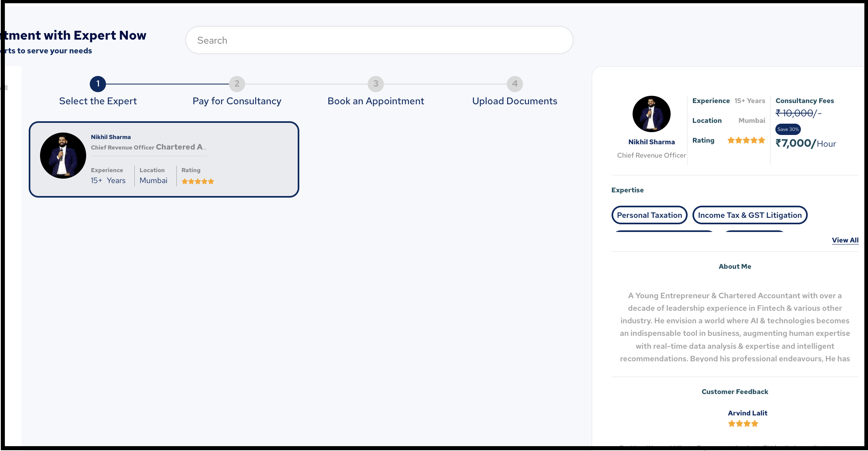Select Income Tax & GST Litigation tag
The image size is (868, 451).
(750, 215)
